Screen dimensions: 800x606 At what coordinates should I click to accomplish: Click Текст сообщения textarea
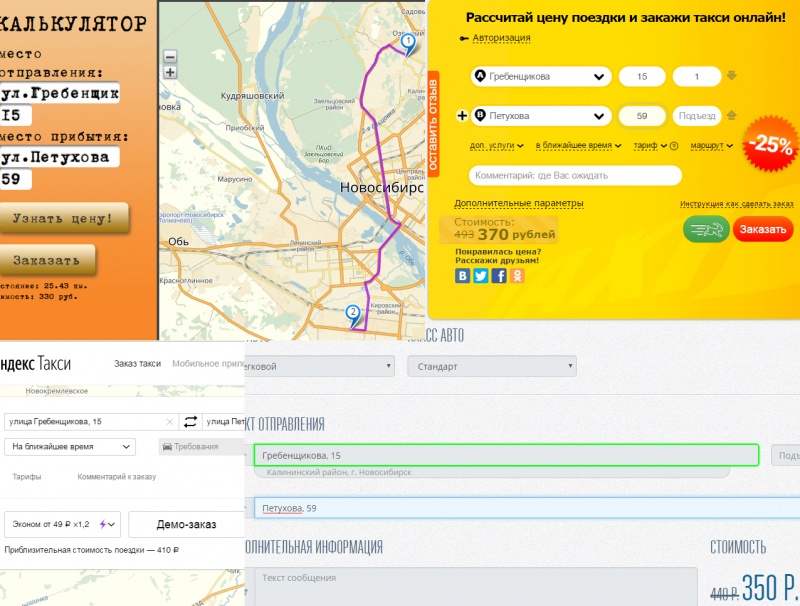point(476,587)
